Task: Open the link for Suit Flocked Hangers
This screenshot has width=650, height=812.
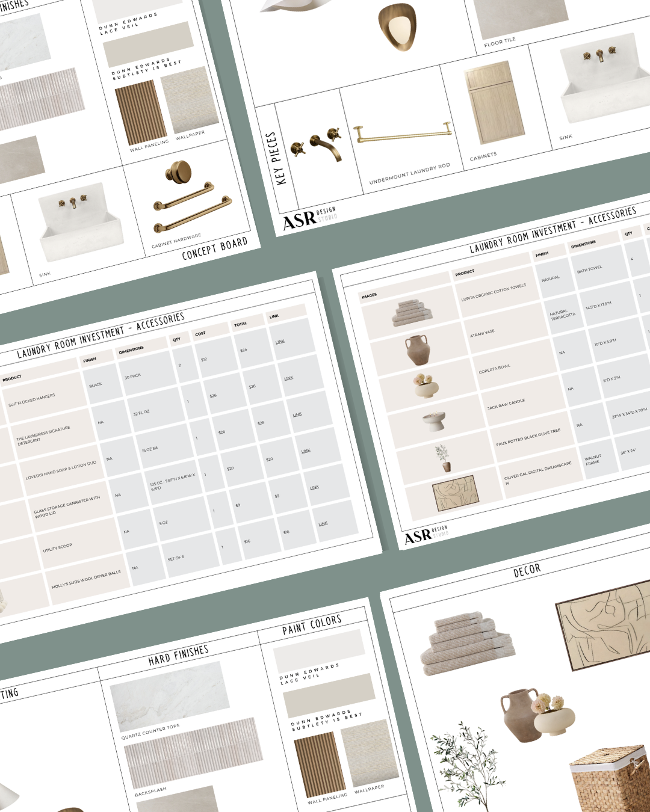Action: pos(280,342)
